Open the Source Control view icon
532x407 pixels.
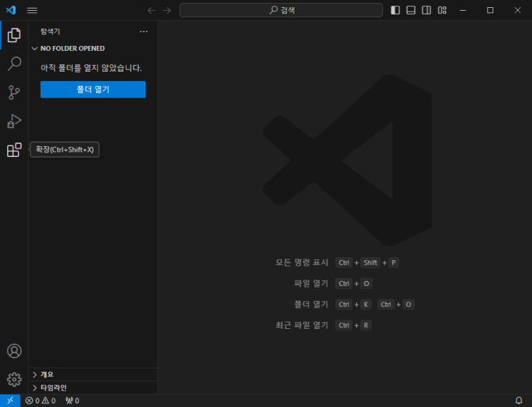point(14,92)
